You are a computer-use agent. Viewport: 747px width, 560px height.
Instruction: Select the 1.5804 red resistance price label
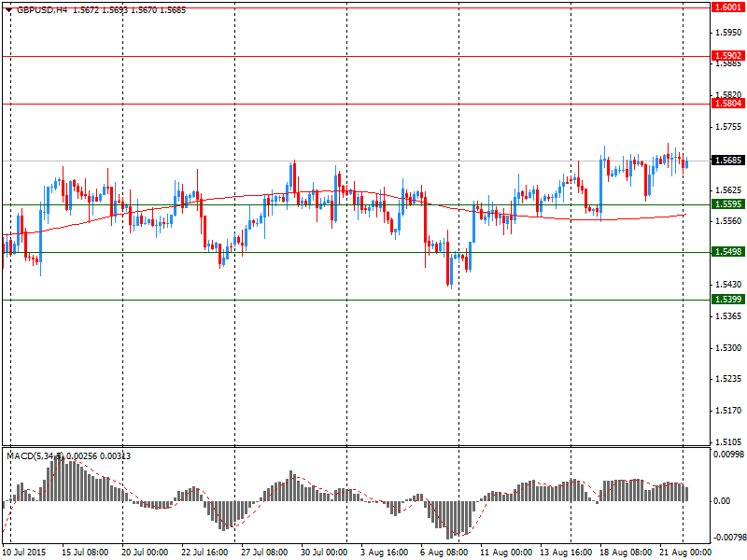tap(727, 104)
